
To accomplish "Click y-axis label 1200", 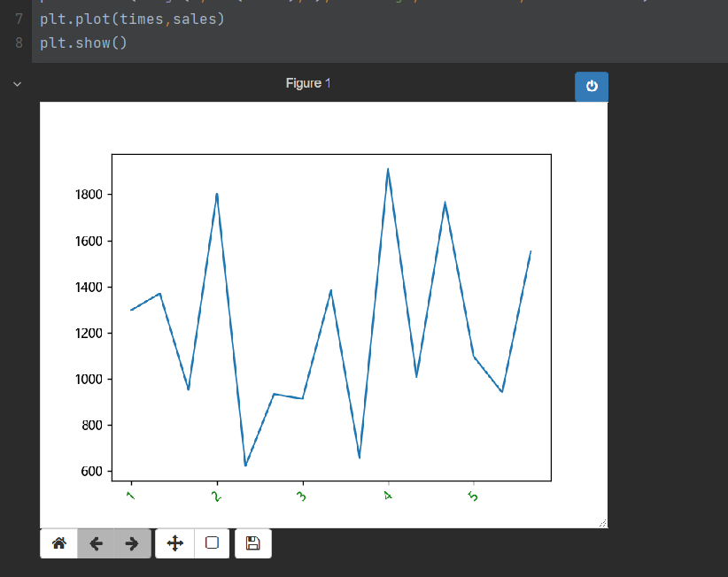I will pos(89,333).
